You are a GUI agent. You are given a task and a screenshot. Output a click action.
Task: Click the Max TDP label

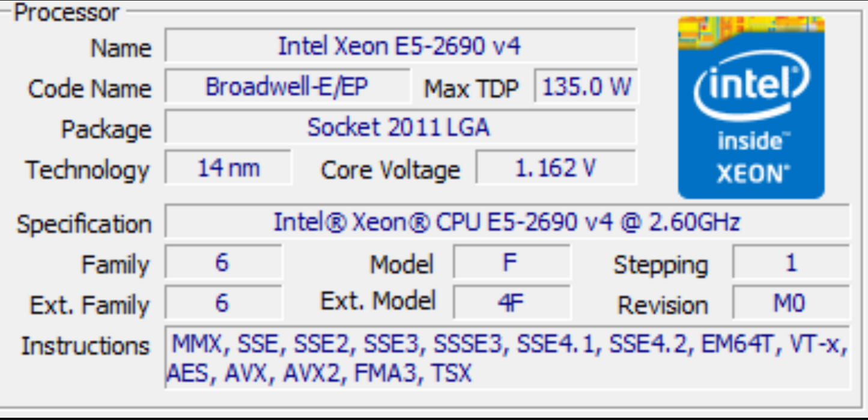click(x=471, y=89)
